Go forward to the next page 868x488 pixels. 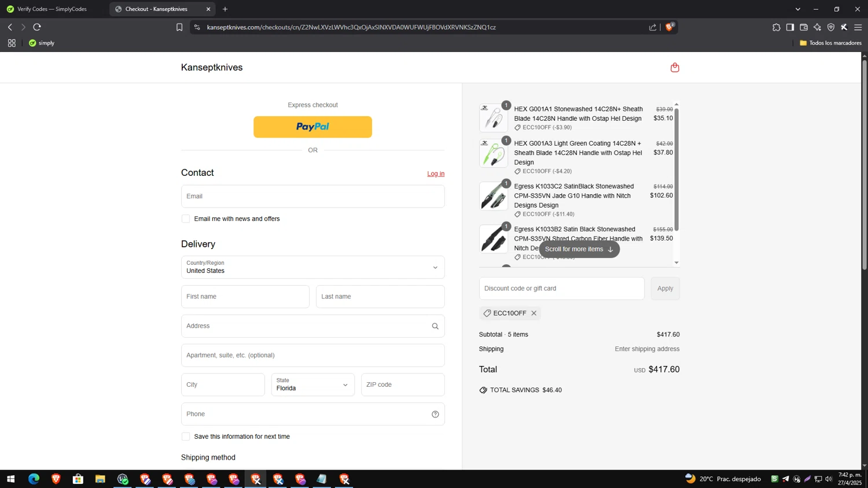pyautogui.click(x=23, y=27)
